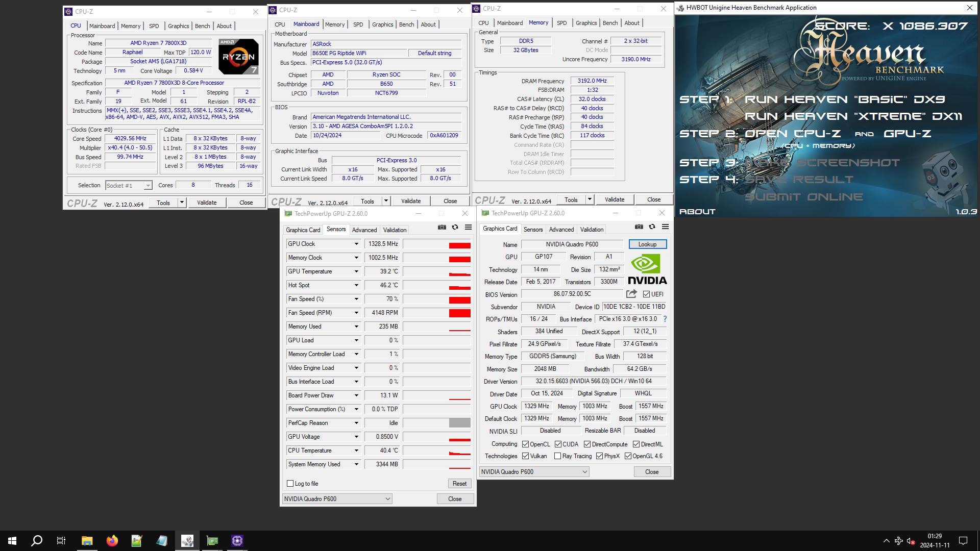980x551 pixels.
Task: Open Windows search from the taskbar
Action: click(x=37, y=541)
